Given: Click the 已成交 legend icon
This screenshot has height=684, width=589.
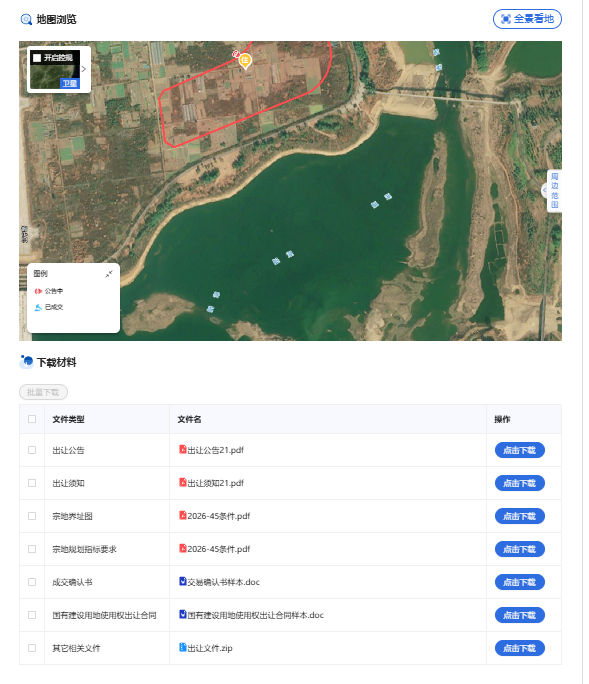Looking at the screenshot, I should click(38, 307).
